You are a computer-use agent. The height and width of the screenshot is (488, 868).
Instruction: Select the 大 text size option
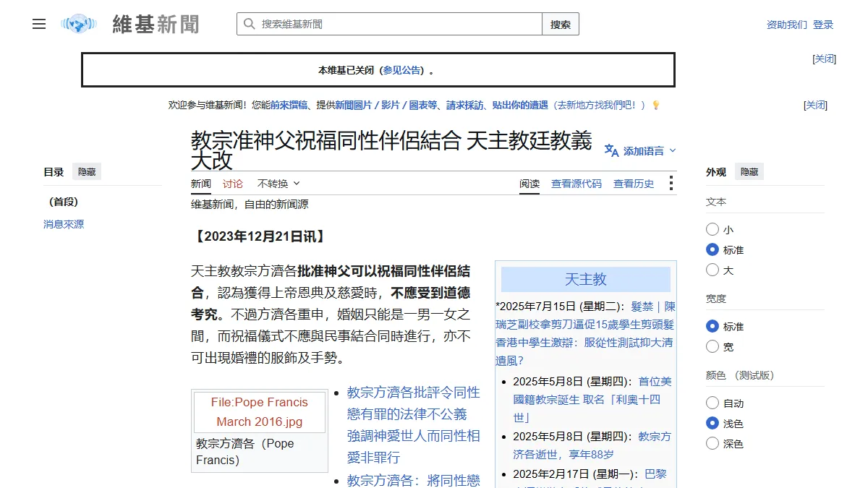click(x=712, y=270)
